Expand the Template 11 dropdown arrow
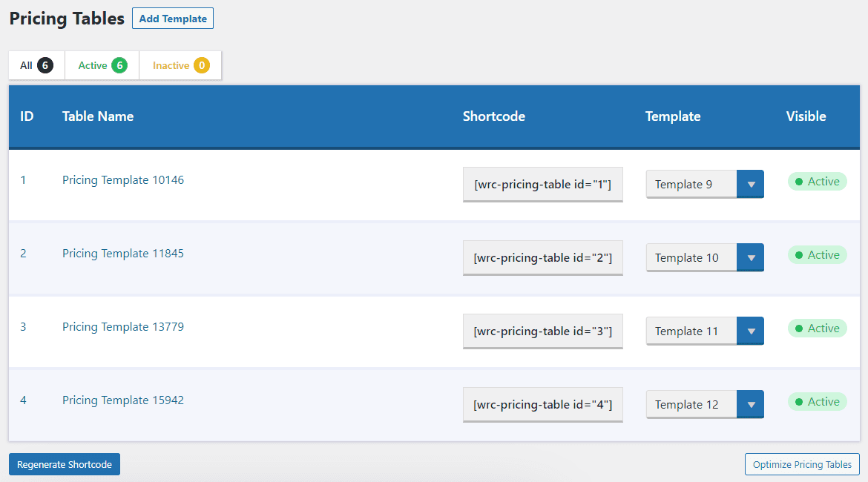The image size is (868, 482). point(750,331)
